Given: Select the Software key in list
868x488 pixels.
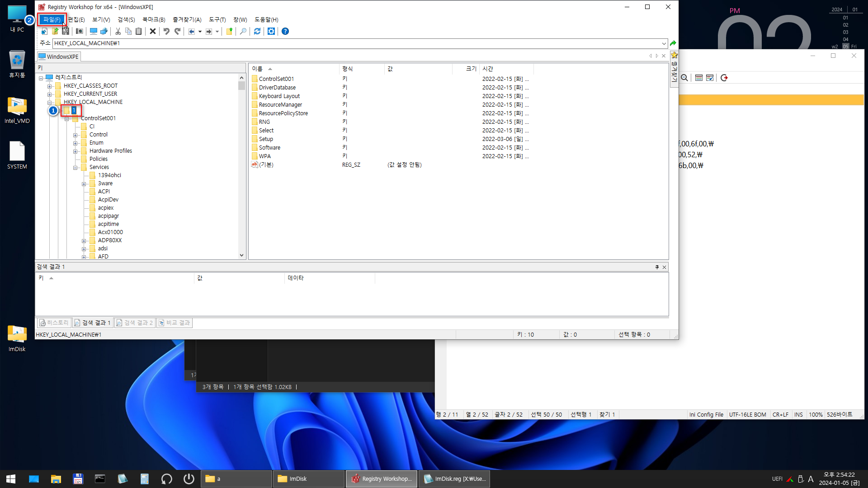Looking at the screenshot, I should tap(269, 148).
